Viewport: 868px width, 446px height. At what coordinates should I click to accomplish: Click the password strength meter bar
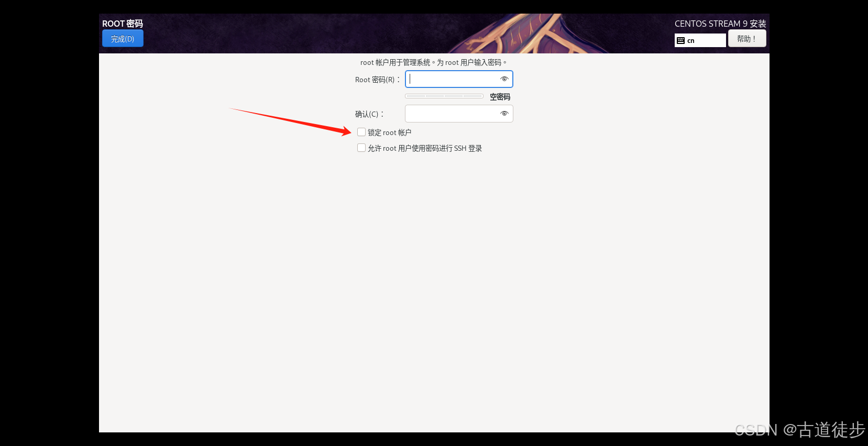click(444, 96)
